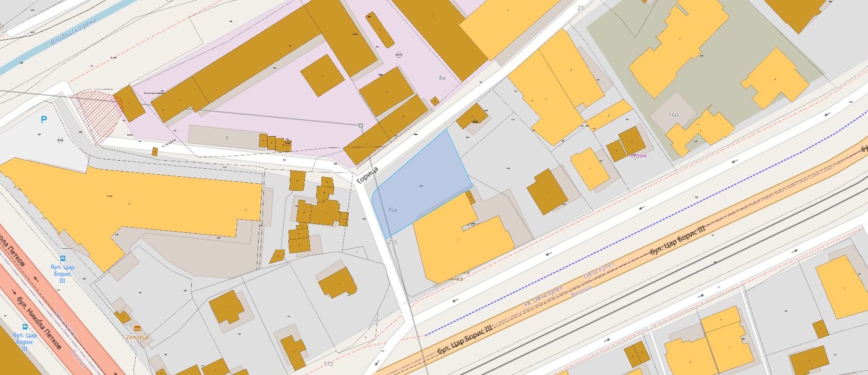Click the small car icon on the building
The height and width of the screenshot is (375, 868).
[476, 121]
